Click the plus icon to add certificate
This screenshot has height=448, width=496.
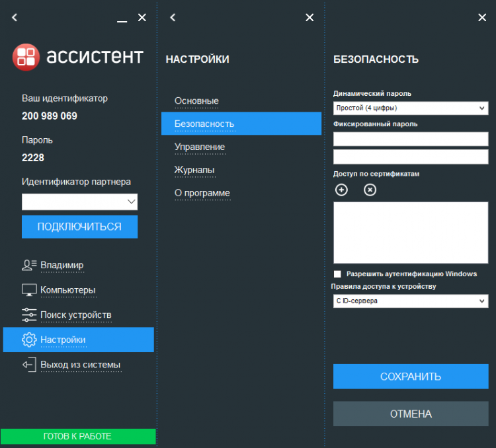(341, 190)
